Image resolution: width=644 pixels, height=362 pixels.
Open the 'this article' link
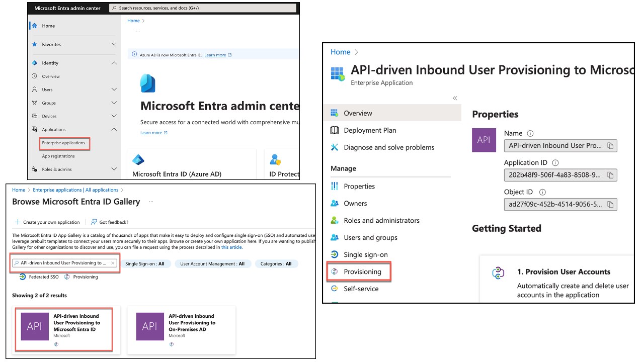[x=232, y=247]
